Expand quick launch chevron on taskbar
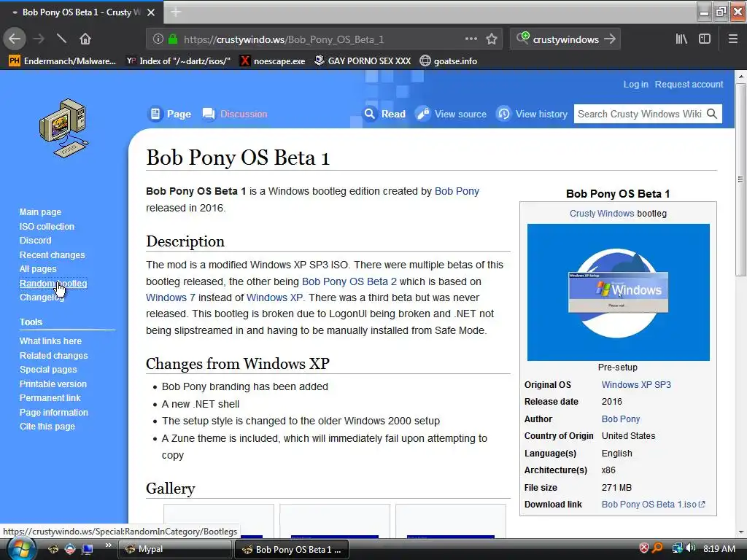The image size is (747, 560). point(109,545)
